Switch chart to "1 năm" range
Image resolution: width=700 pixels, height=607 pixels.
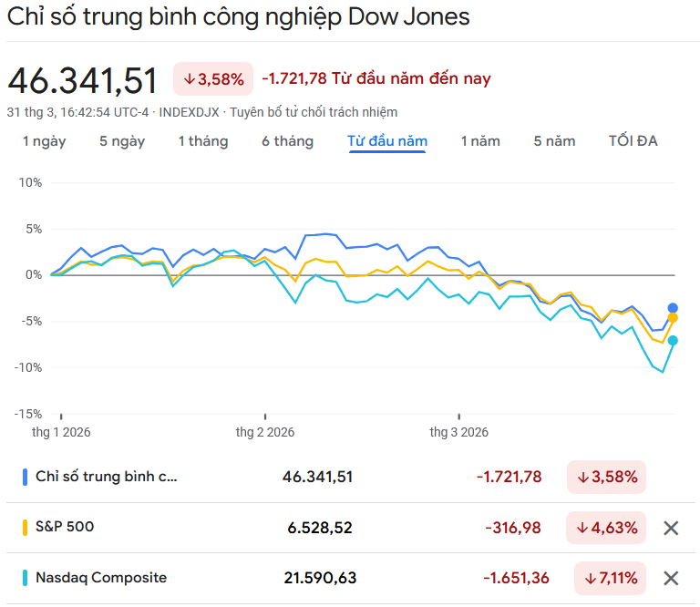480,141
